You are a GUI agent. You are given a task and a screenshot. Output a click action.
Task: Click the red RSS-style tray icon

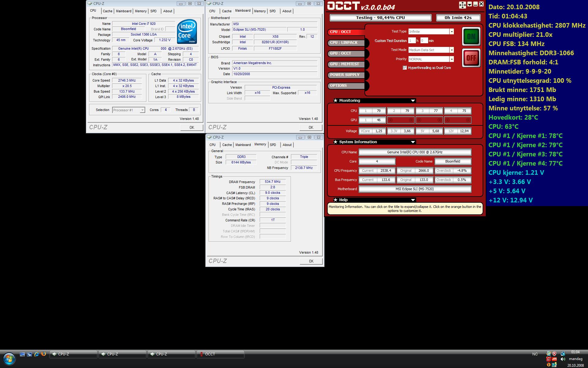[548, 359]
